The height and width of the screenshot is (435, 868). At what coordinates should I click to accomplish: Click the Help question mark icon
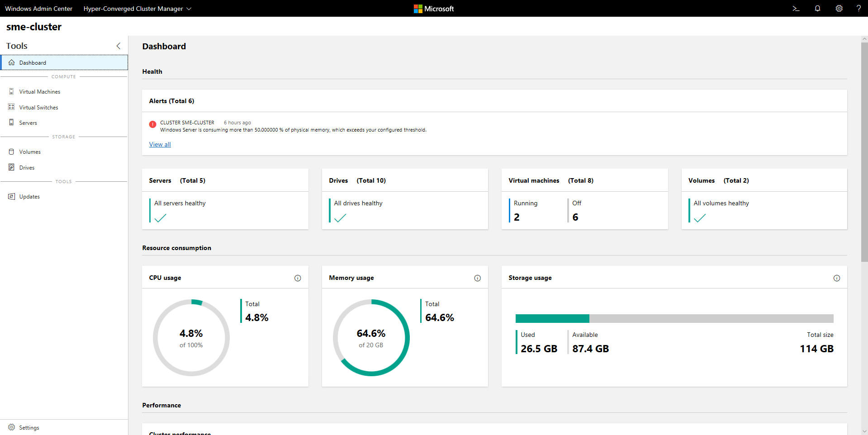pos(859,9)
